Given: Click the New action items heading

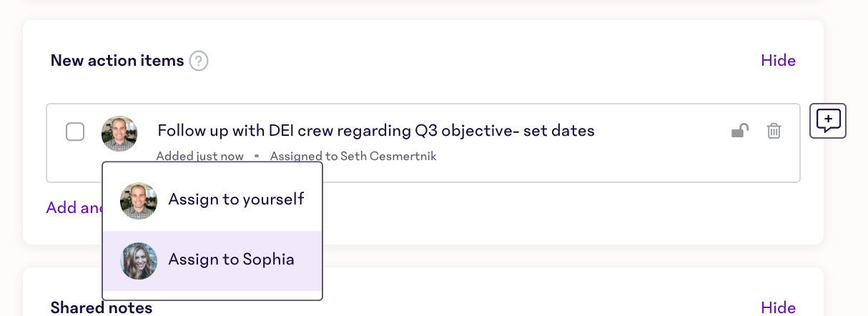Looking at the screenshot, I should click(117, 61).
